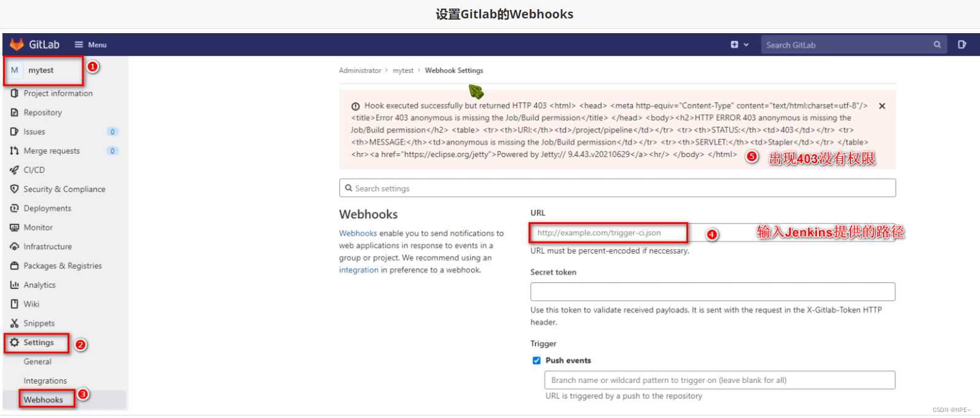Open CI/CD sidebar section
This screenshot has width=980, height=418.
click(34, 170)
